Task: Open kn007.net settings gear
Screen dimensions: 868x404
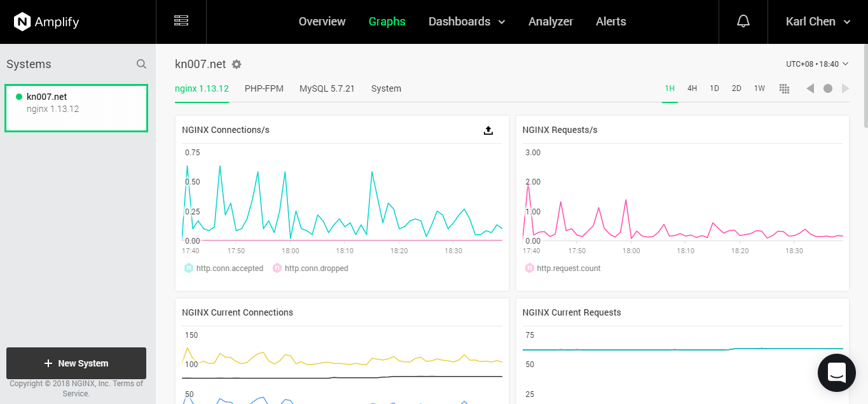Action: (x=237, y=64)
